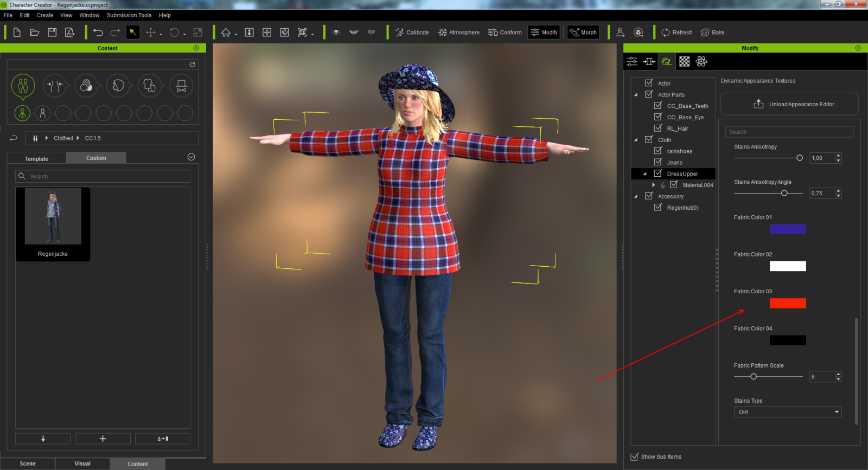This screenshot has width=868, height=470.
Task: Open the Stains Type dropdown
Action: tap(787, 412)
